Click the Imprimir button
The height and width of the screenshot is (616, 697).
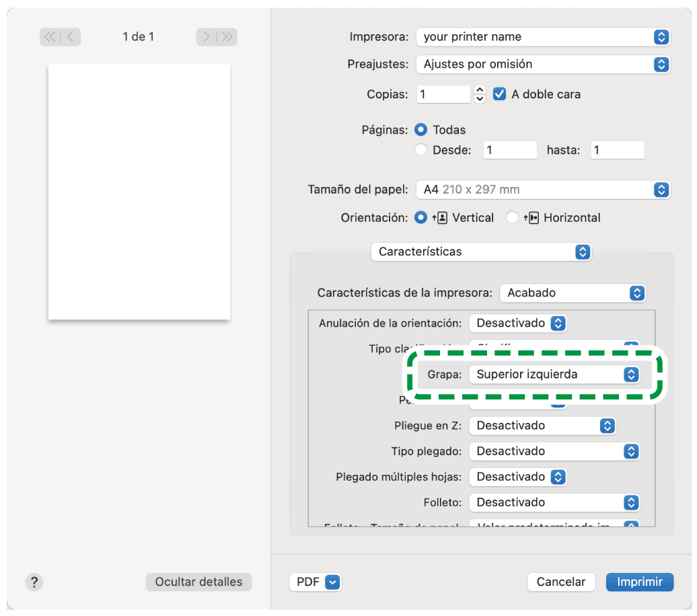639,582
